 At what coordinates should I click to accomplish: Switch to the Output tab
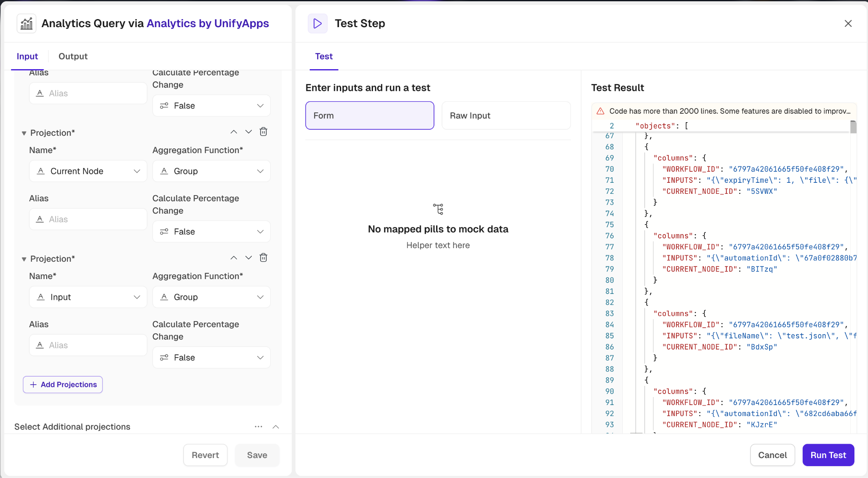click(73, 56)
